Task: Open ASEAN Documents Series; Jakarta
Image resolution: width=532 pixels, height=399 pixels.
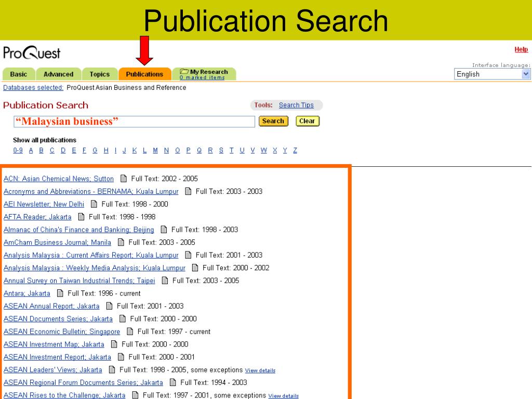Action: click(x=58, y=319)
